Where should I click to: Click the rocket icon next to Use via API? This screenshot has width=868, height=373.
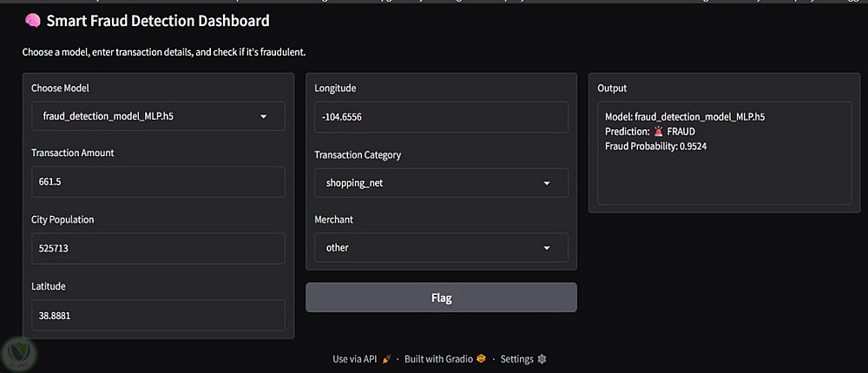(386, 358)
